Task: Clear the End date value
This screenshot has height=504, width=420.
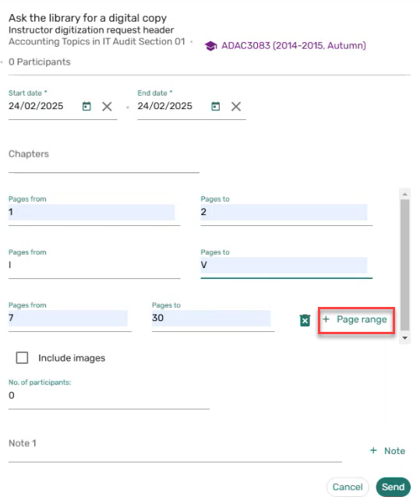Action: tap(236, 107)
